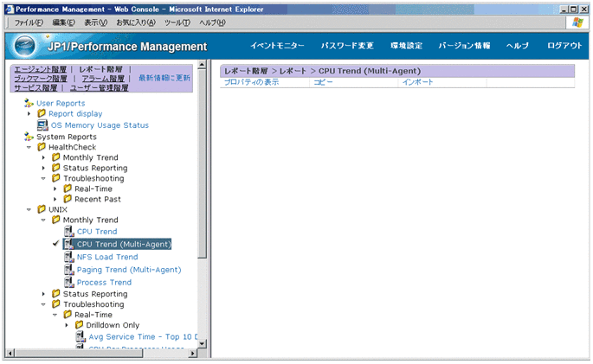Click プロパティの表示 in report menu
The image size is (593, 364).
252,82
